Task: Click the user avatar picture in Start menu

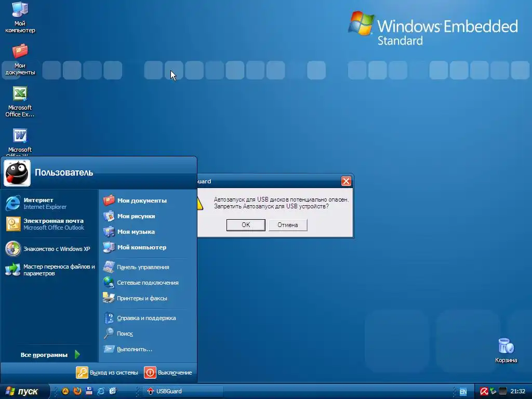Action: pos(17,173)
